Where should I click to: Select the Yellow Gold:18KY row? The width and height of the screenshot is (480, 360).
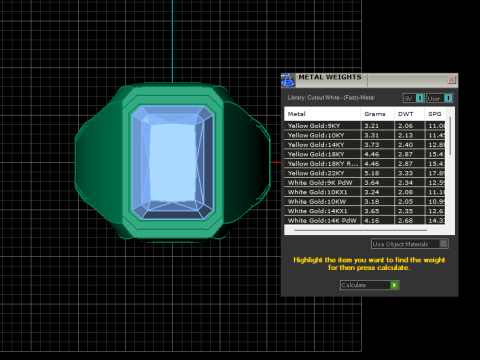coord(365,154)
